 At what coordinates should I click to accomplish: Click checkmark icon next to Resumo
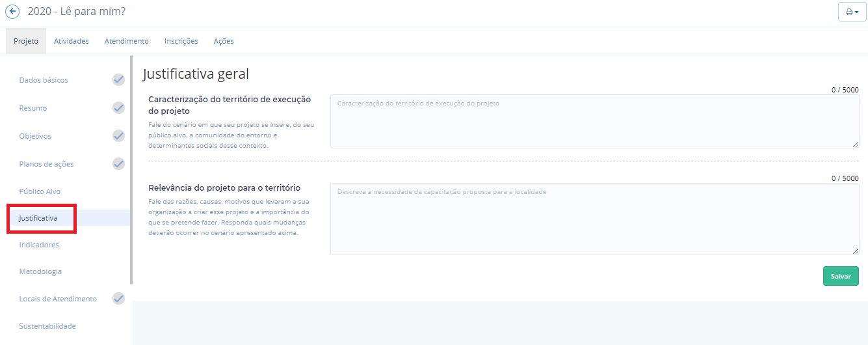(x=118, y=108)
